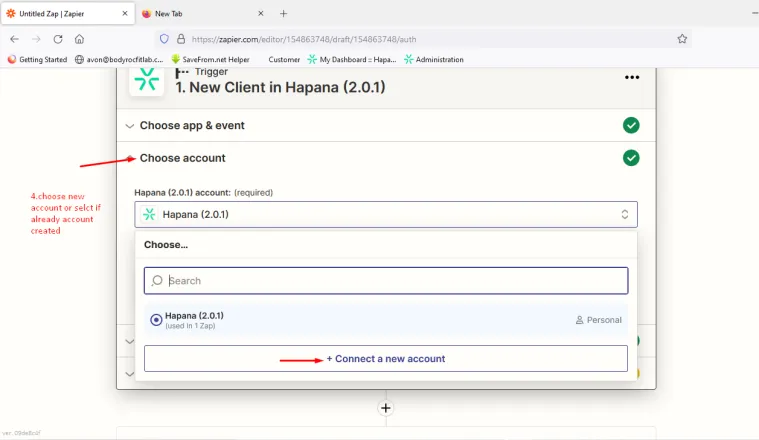Open new browser tab with plus icon
Screen dimensions: 759x440
click(x=283, y=14)
